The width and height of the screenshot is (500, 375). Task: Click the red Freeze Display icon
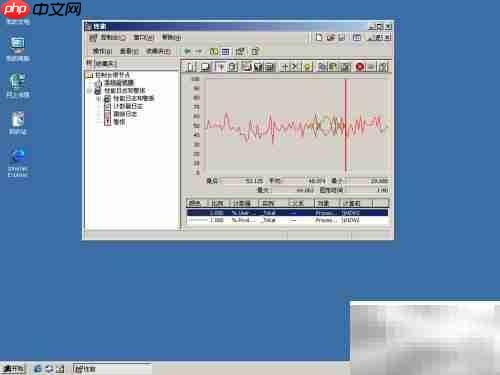tap(360, 67)
